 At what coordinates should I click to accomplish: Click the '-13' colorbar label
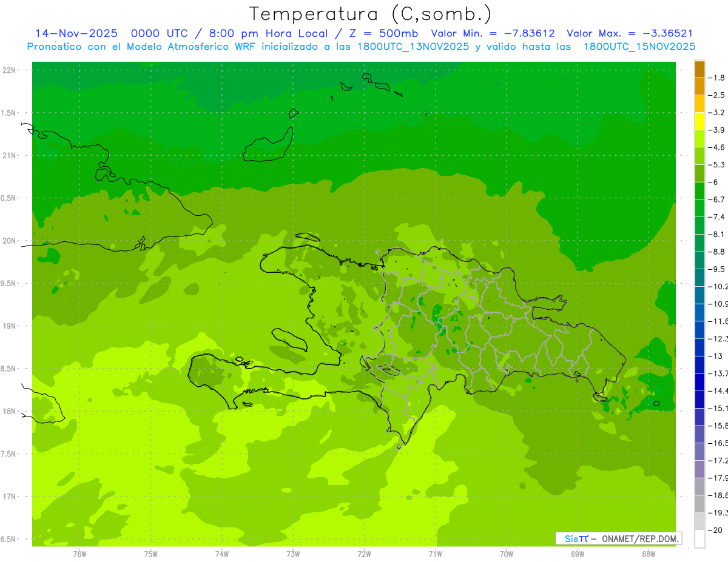click(x=716, y=356)
